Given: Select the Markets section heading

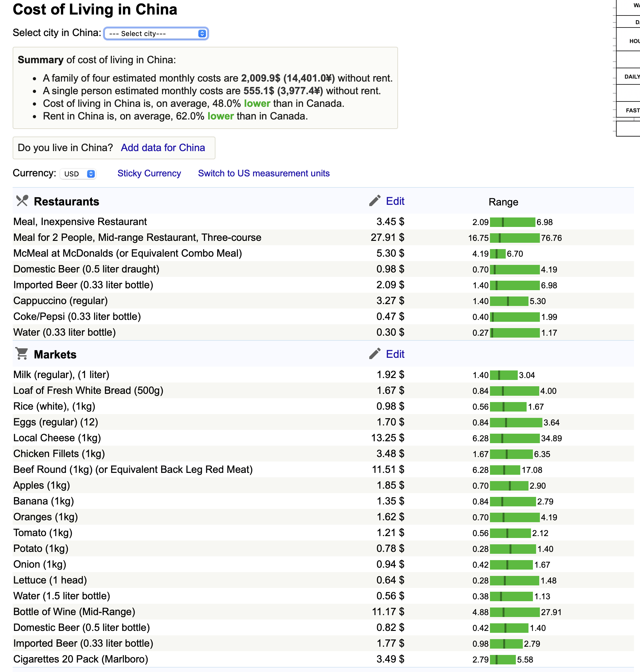Looking at the screenshot, I should pos(55,354).
